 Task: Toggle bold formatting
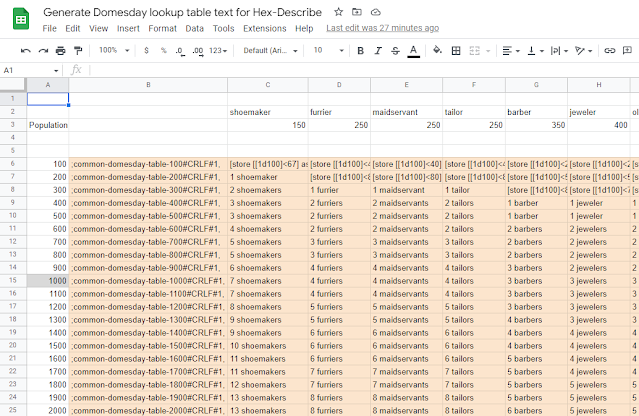point(360,51)
